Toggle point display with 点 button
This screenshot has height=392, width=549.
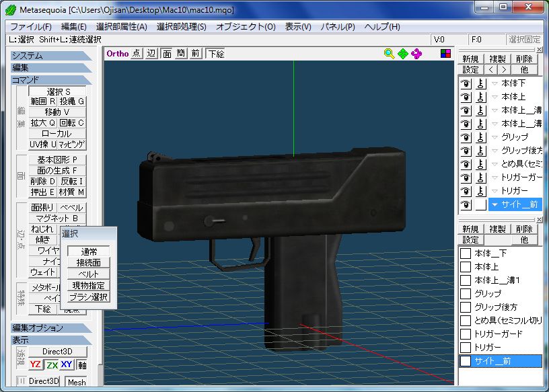(x=137, y=54)
